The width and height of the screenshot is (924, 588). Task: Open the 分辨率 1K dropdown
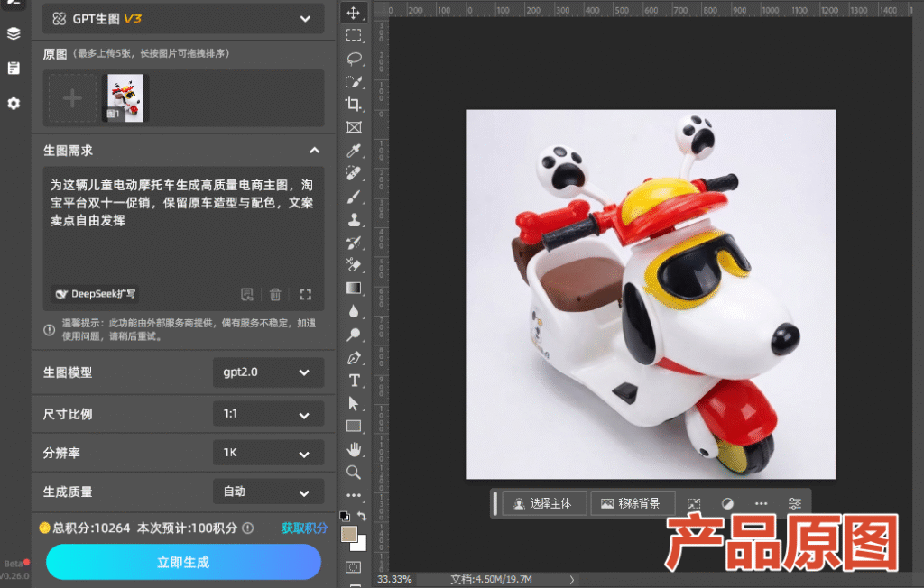pos(268,453)
